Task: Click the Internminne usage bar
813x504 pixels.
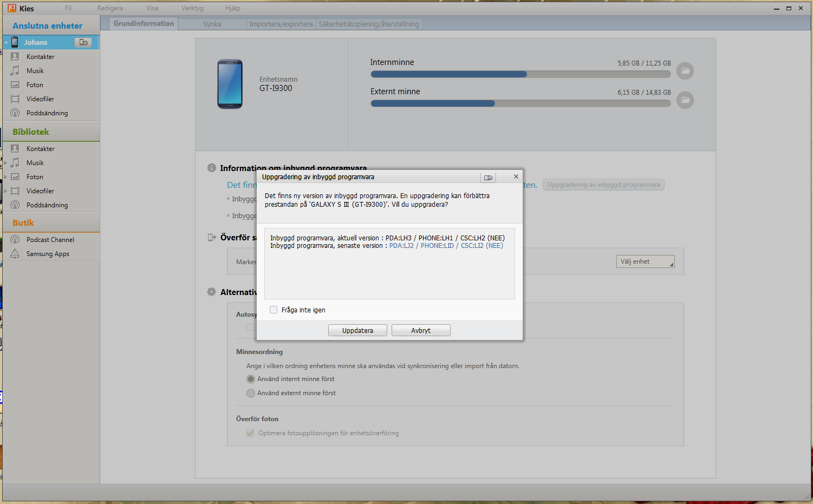Action: point(521,74)
